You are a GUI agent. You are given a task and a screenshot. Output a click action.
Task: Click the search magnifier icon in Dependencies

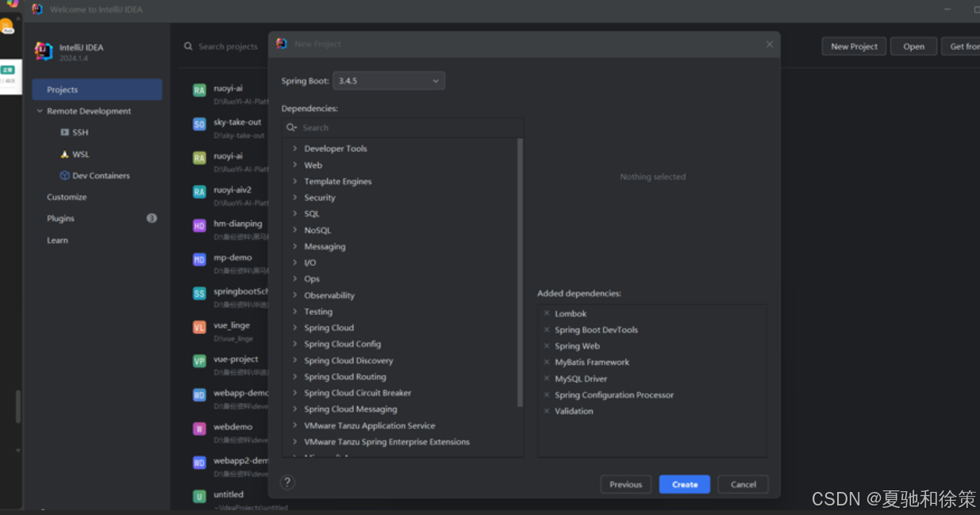[x=291, y=128]
